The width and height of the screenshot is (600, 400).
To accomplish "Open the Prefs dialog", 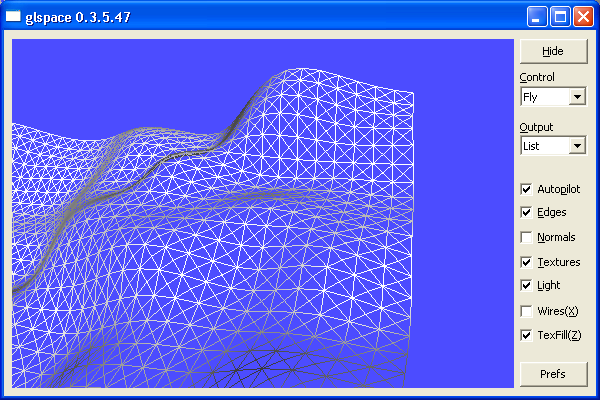I will click(553, 374).
